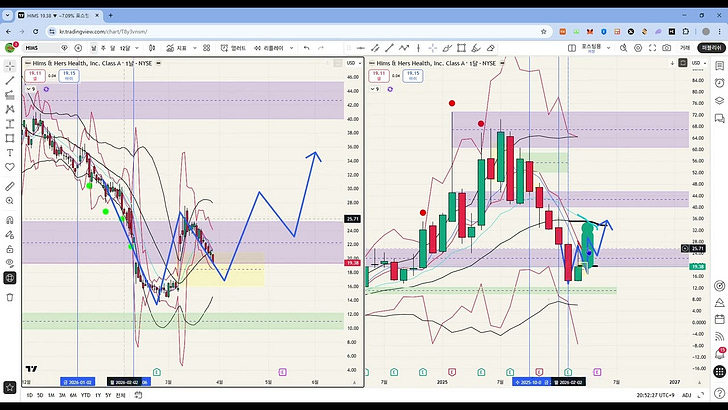Toggle ADJ adjusted price setting
This screenshot has width=728, height=410.
687,395
